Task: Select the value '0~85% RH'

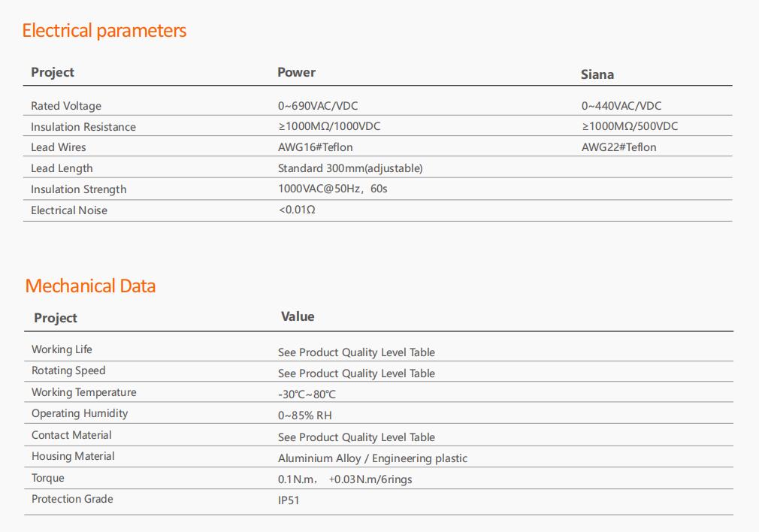Action: click(305, 416)
